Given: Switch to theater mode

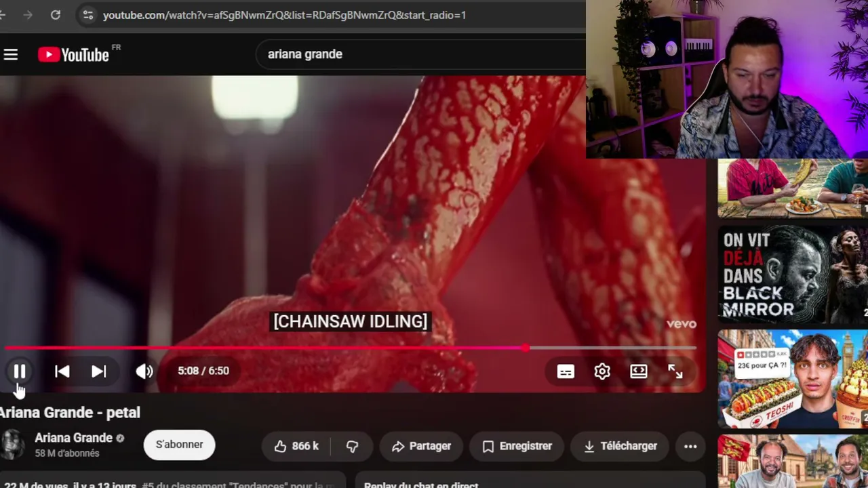Looking at the screenshot, I should tap(639, 371).
